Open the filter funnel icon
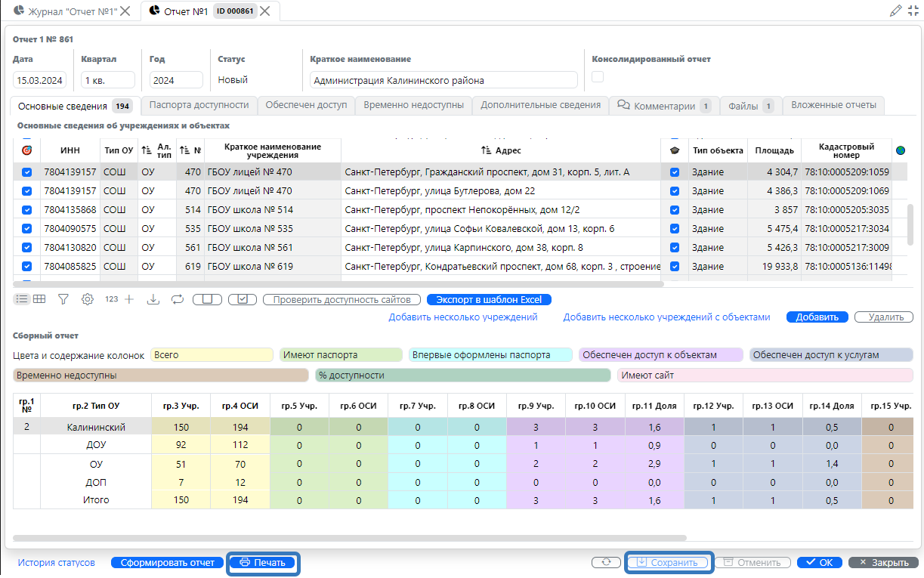Screen dimensions: 924x578 [x=63, y=299]
